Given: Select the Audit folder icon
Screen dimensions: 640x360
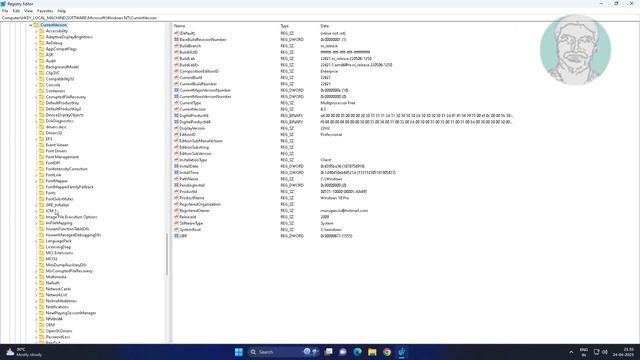Looking at the screenshot, I should [41, 61].
